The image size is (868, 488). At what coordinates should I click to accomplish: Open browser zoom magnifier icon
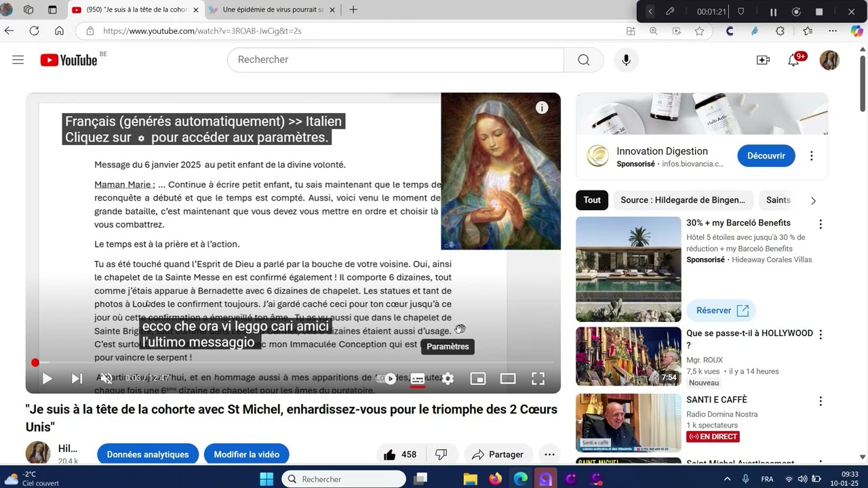click(654, 30)
